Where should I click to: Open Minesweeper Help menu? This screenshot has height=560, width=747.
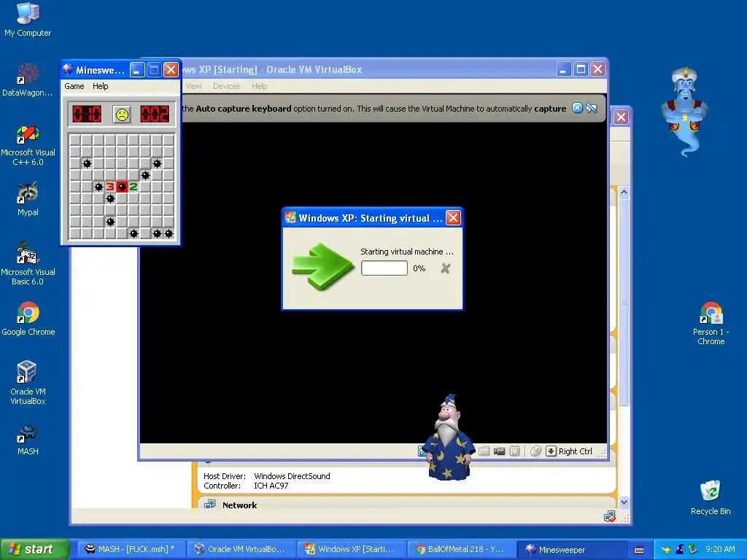101,86
